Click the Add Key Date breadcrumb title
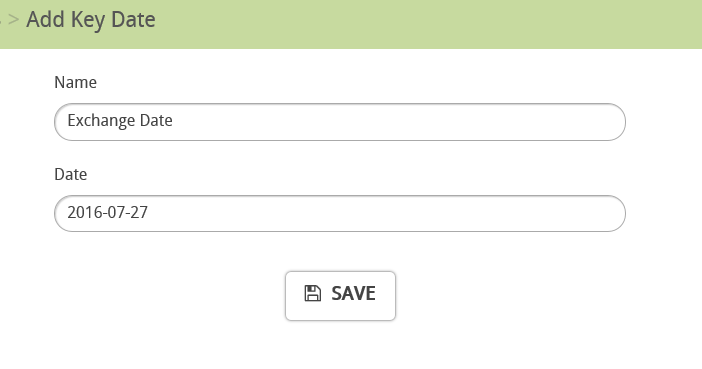The width and height of the screenshot is (702, 369). (x=91, y=20)
